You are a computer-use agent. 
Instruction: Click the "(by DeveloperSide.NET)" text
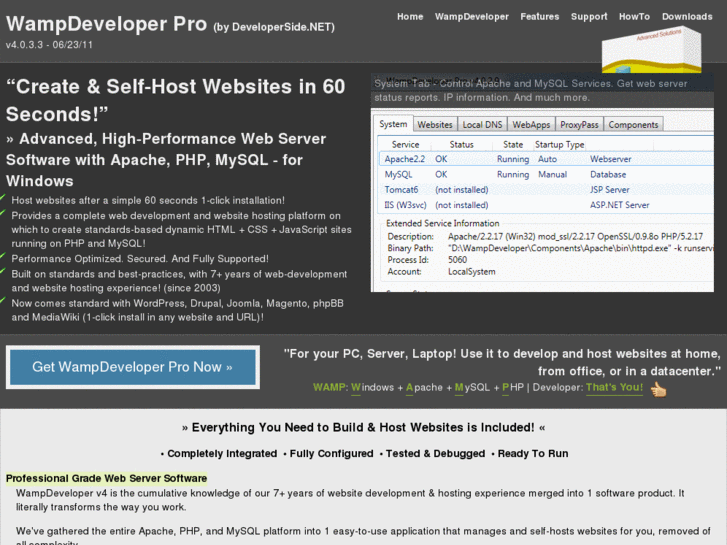274,27
